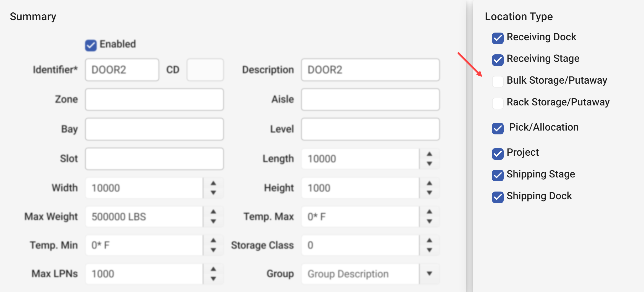Open the Group description dropdown
Screen dimensions: 644x292
coord(429,274)
